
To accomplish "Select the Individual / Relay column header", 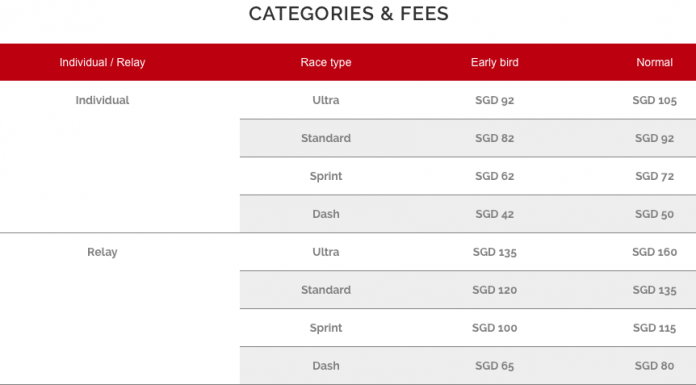I will point(102,62).
